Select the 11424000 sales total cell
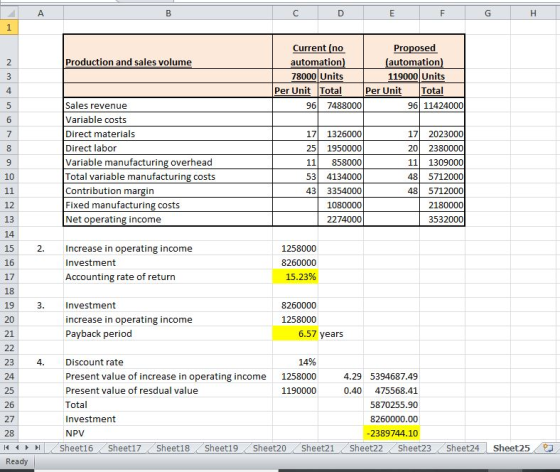 coord(442,105)
